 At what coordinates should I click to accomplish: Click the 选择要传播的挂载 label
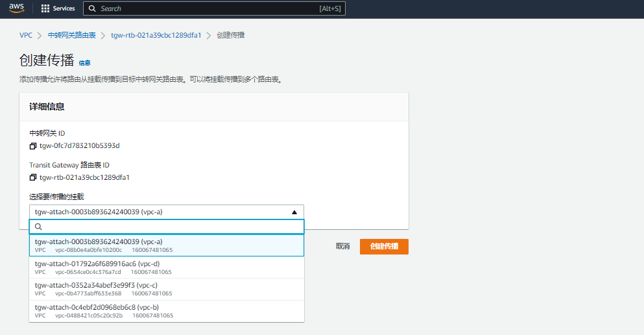56,197
